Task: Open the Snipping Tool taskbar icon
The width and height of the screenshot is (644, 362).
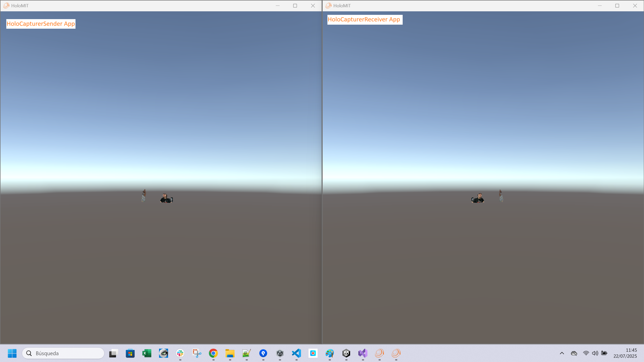Action: coord(197,353)
